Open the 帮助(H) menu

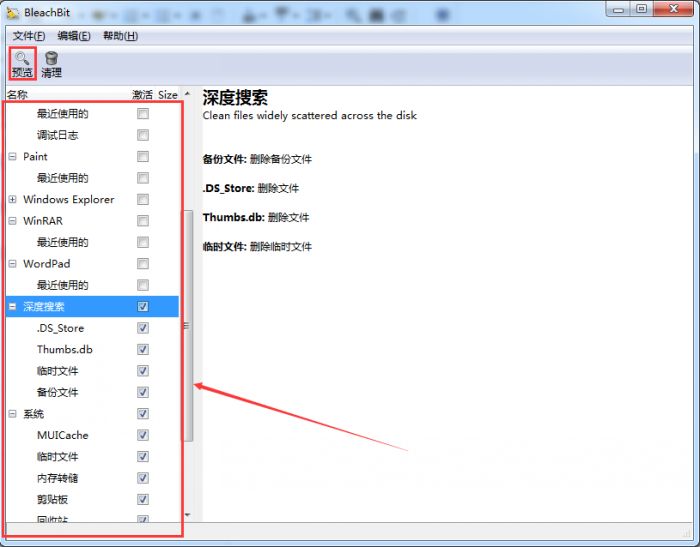coord(121,36)
